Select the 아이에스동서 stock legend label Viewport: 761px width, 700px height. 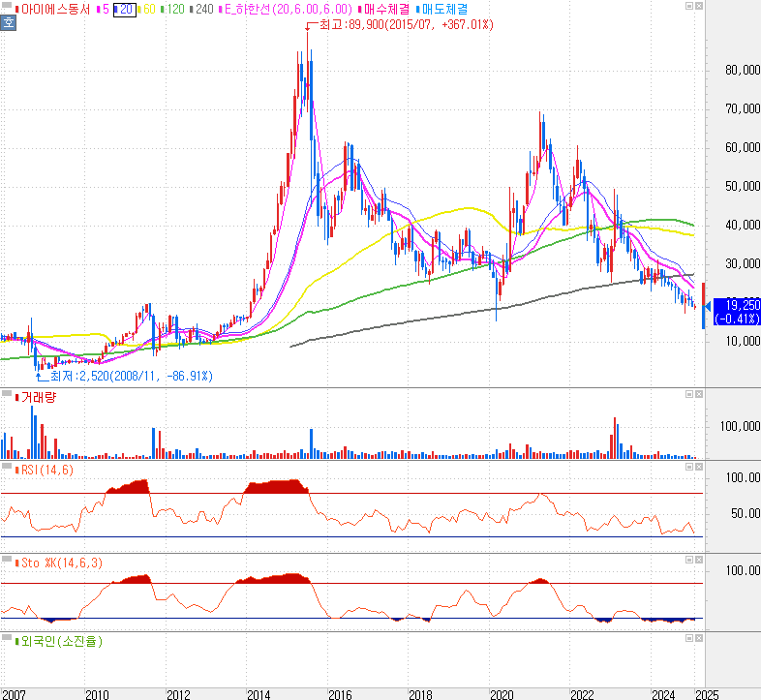coord(55,10)
